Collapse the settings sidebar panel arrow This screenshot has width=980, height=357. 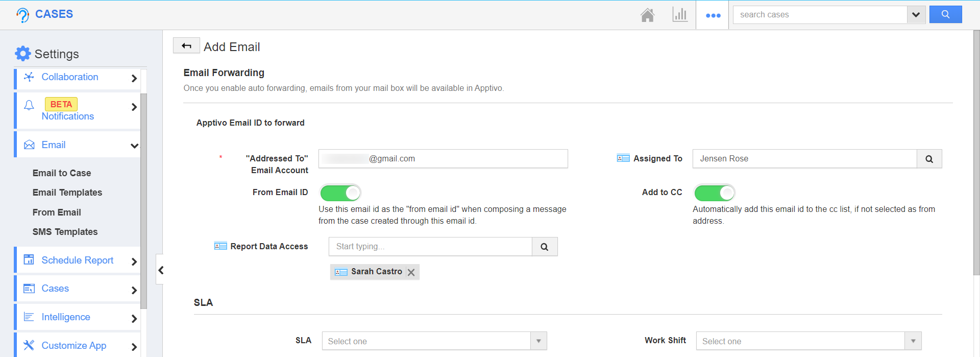pos(160,270)
